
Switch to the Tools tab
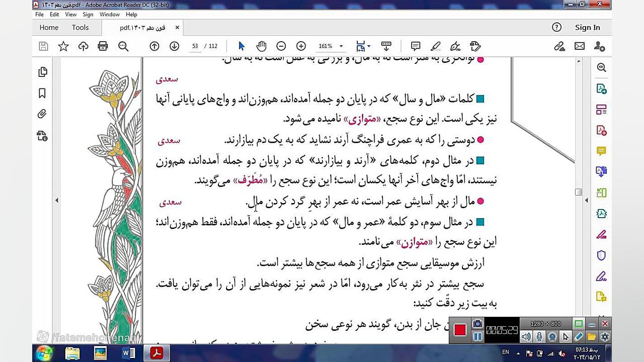coord(80,28)
